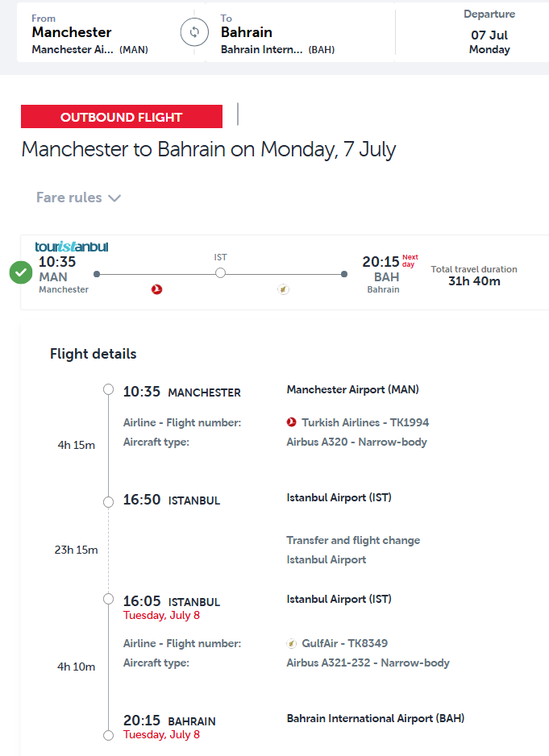Click GulfAir logo under route line
Viewport: 549px width, 756px height.
pyautogui.click(x=283, y=289)
